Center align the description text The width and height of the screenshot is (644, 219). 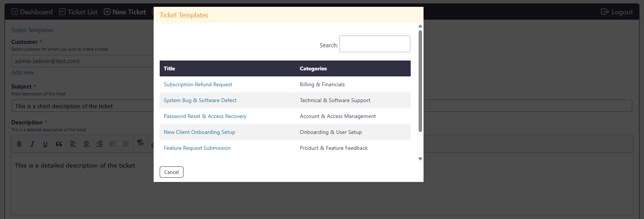coord(86,144)
